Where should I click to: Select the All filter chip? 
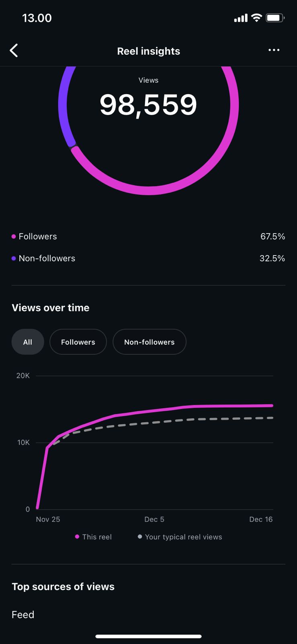click(28, 342)
